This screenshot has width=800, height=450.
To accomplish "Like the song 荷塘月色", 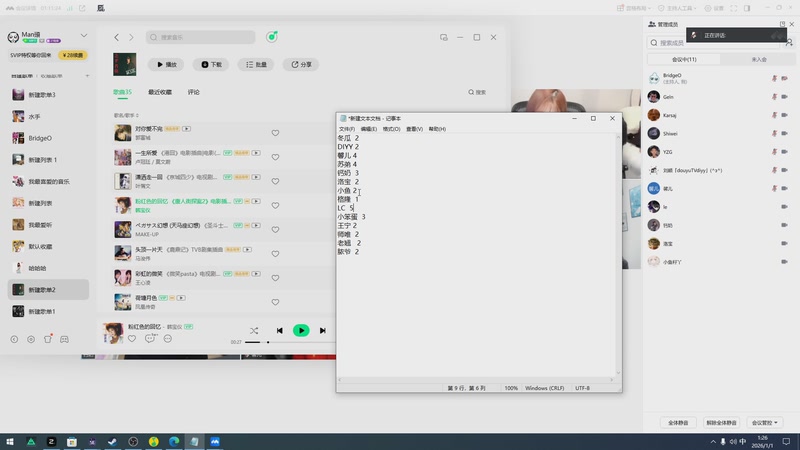I will [276, 302].
